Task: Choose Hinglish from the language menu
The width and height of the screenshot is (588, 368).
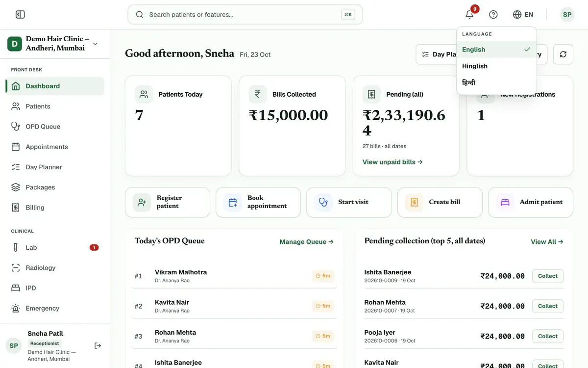Action: [496, 66]
